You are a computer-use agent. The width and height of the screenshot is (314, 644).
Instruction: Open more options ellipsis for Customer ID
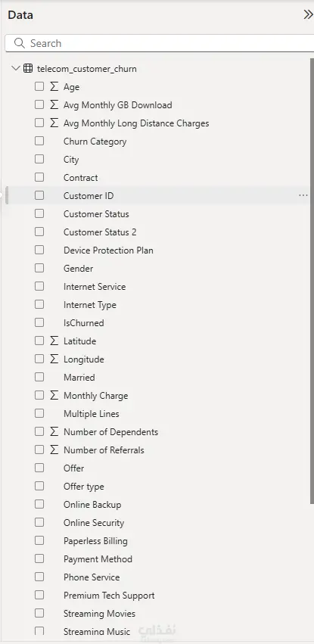point(303,195)
